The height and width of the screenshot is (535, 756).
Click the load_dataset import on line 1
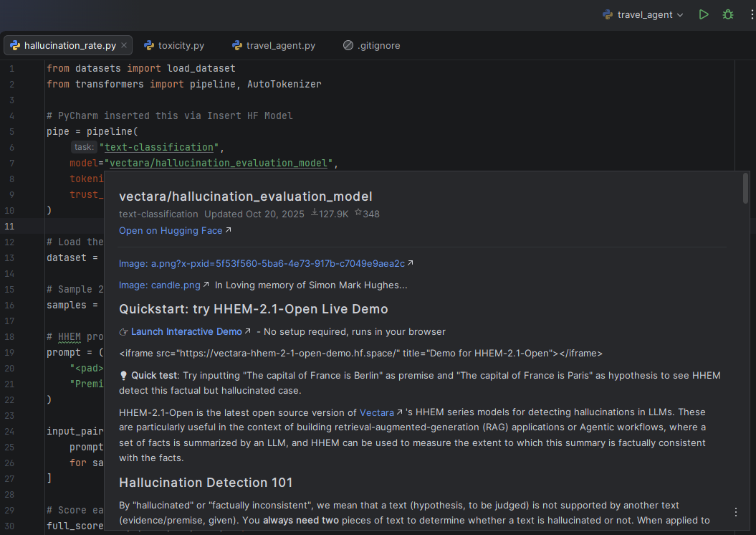201,69
